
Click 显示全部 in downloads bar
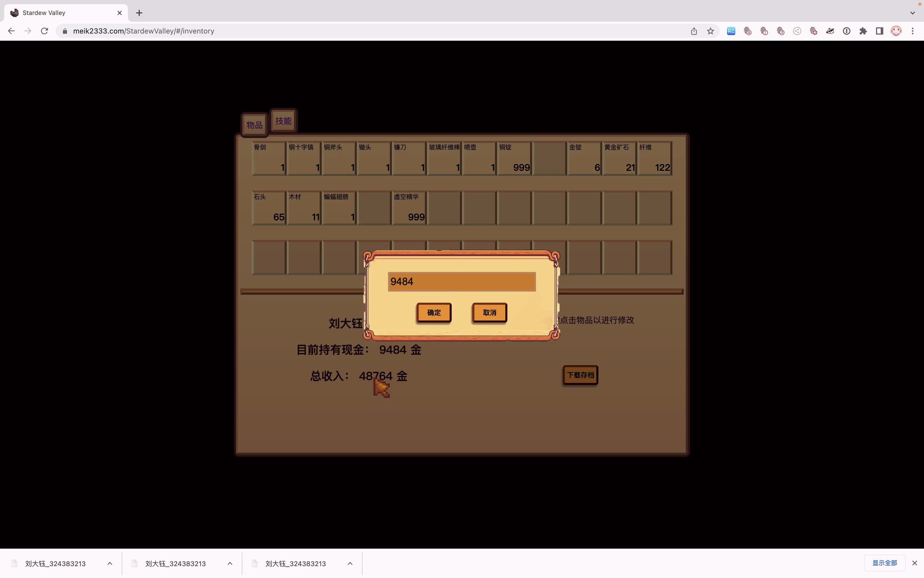[884, 563]
